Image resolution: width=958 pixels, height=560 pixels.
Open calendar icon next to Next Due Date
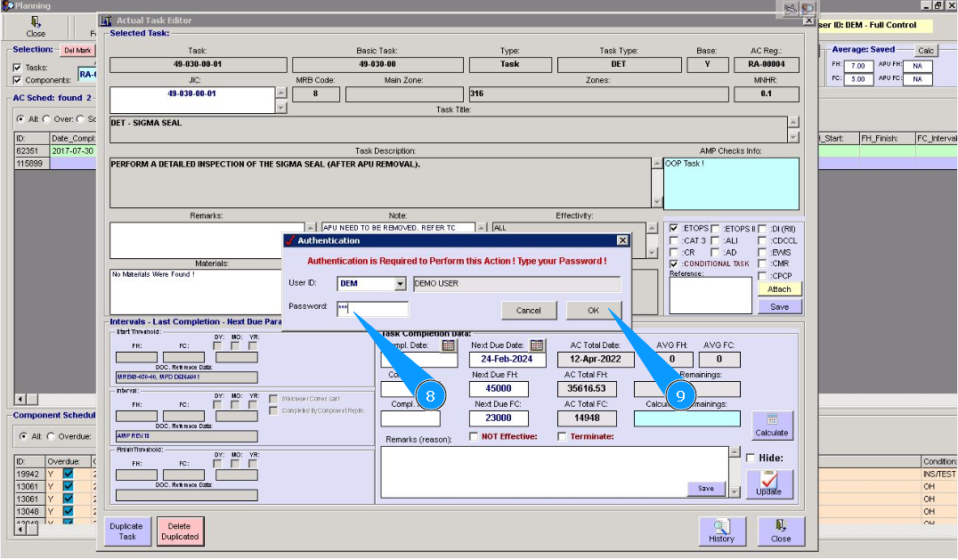coord(537,345)
